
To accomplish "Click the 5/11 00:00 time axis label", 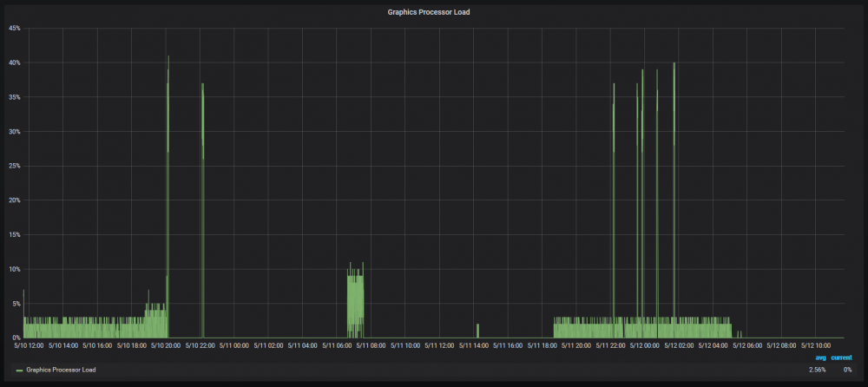I will pos(234,345).
